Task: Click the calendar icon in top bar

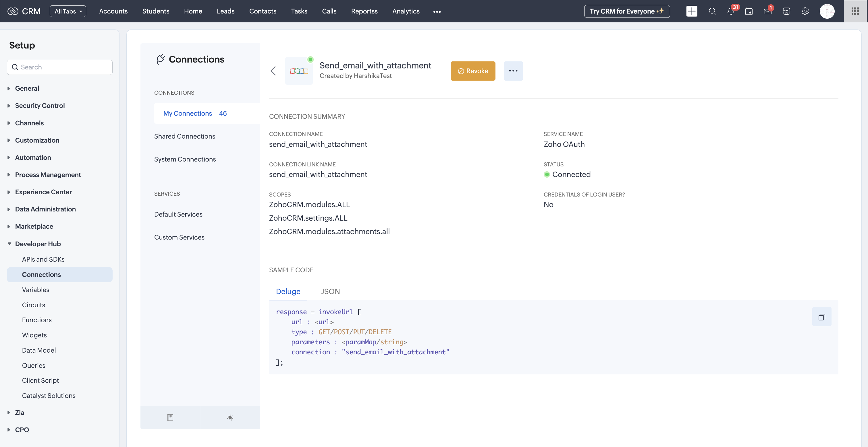Action: pos(749,11)
